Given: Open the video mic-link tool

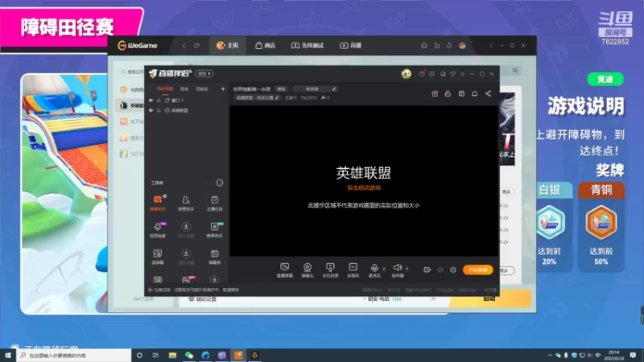Looking at the screenshot, I should click(x=157, y=230).
